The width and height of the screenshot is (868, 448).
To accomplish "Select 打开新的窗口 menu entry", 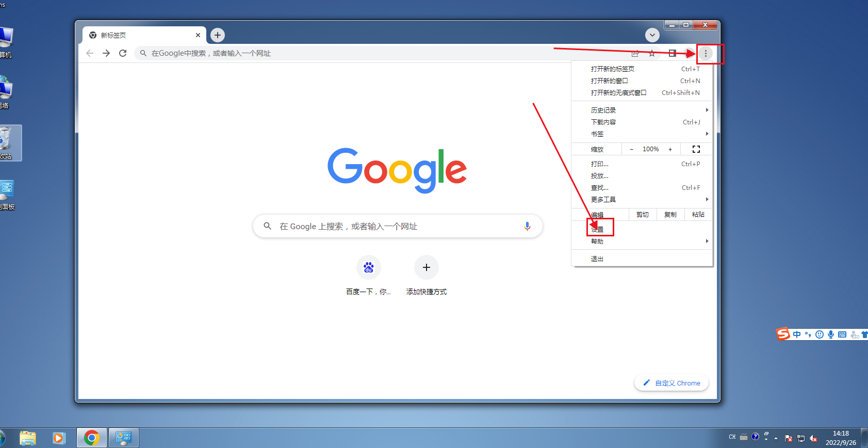I will coord(642,81).
